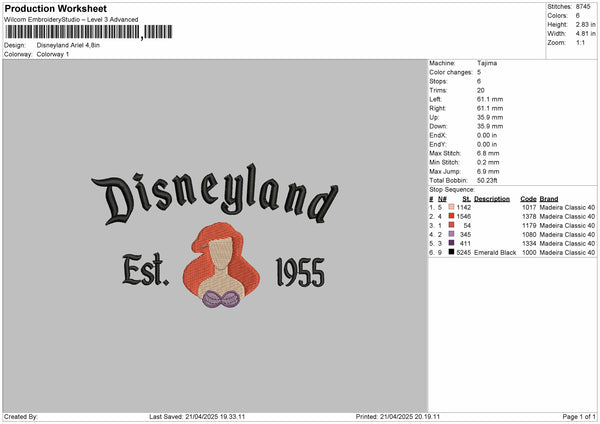Viewport: 600px width, 424px height.
Task: Click stitch count '54' in stop 3
Action: [x=467, y=225]
